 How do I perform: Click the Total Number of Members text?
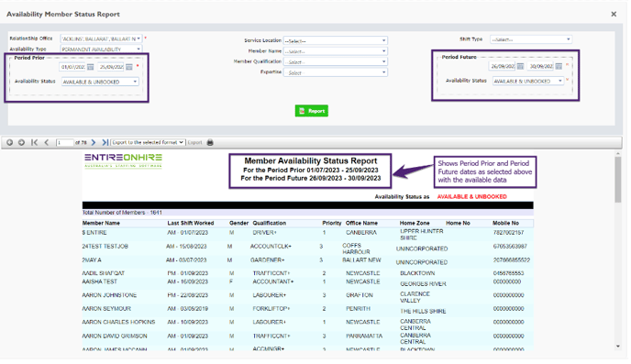[x=122, y=213]
